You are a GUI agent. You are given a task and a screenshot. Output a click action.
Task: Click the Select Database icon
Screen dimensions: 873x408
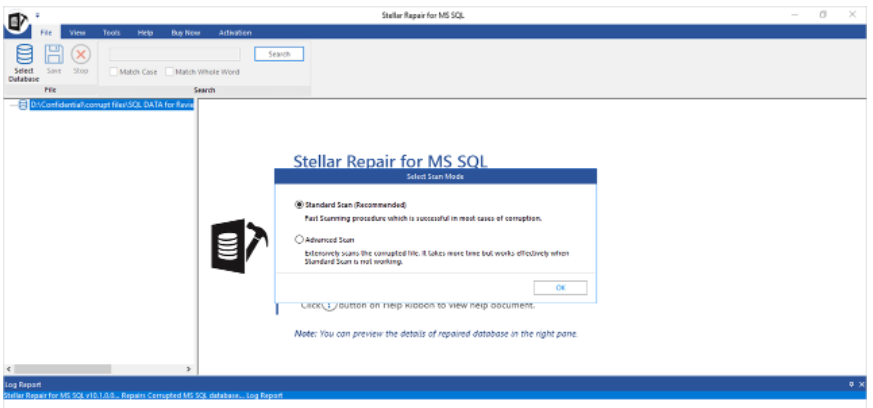[24, 55]
